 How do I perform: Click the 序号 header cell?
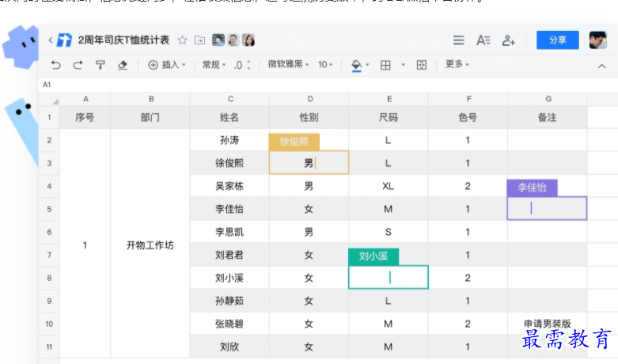click(85, 117)
